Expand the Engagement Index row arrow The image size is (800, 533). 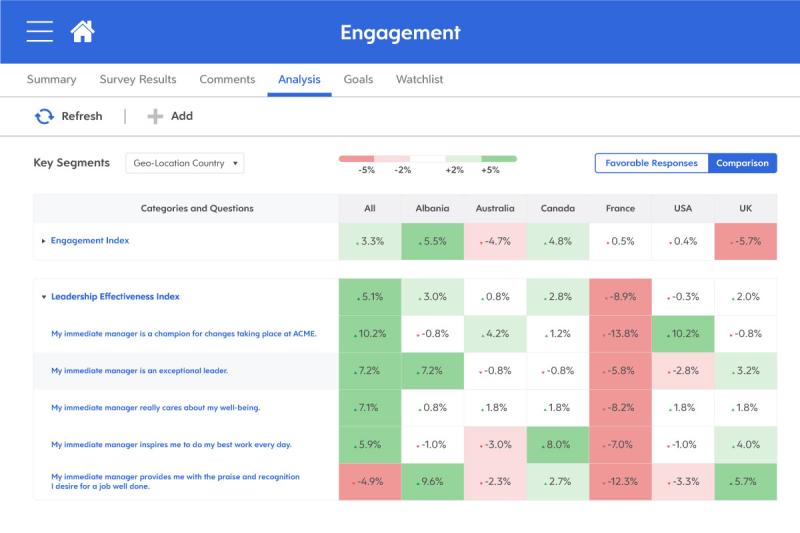point(43,241)
